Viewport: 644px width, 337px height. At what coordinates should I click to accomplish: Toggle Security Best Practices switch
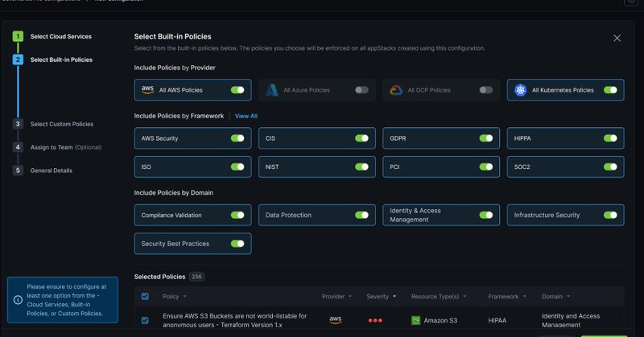coord(237,244)
